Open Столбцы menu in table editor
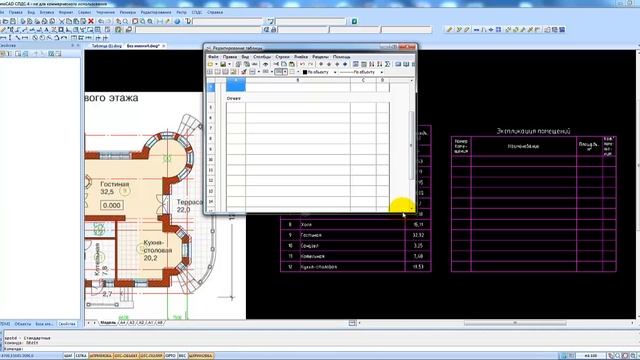 click(262, 57)
